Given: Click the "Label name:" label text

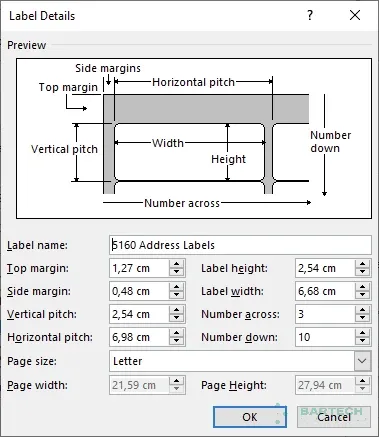Looking at the screenshot, I should point(37,245).
